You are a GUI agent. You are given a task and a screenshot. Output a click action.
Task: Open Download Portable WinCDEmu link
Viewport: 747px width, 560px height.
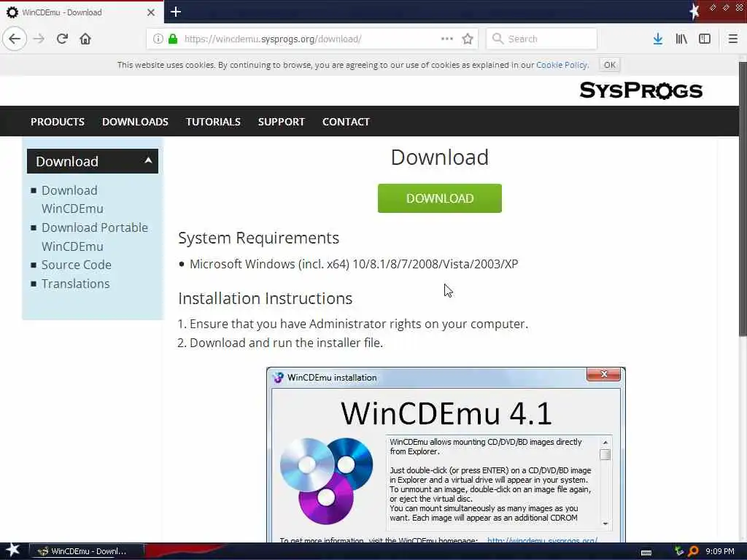click(94, 237)
